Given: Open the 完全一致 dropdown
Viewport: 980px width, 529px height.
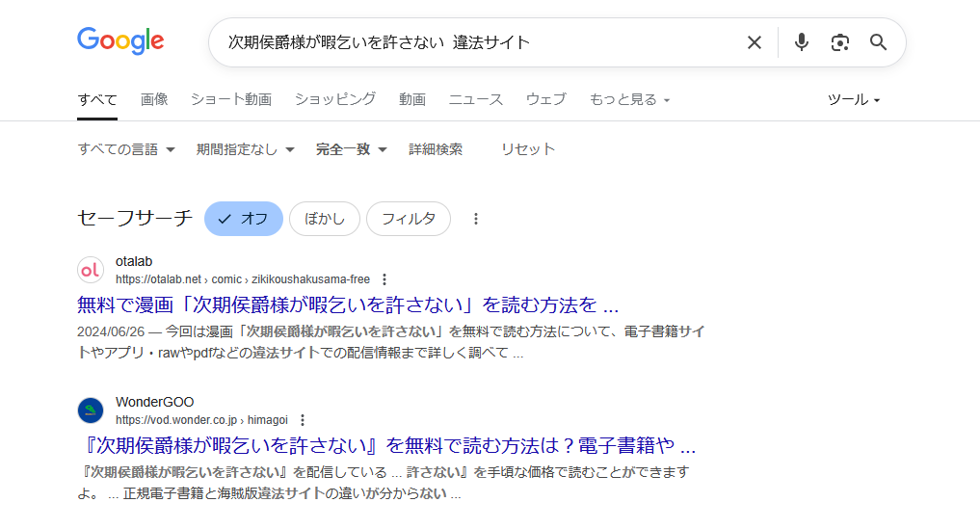Looking at the screenshot, I should coord(352,149).
